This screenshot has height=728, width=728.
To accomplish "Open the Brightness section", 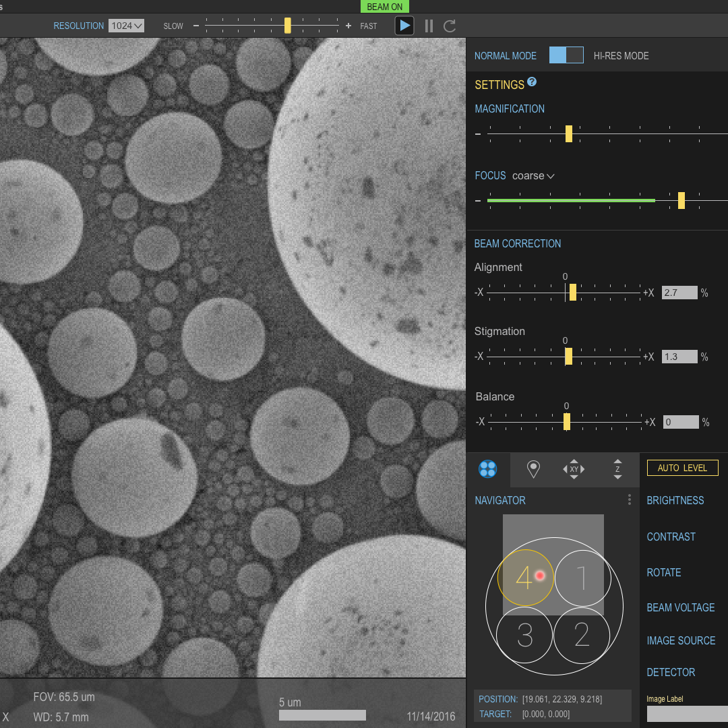I will [675, 500].
